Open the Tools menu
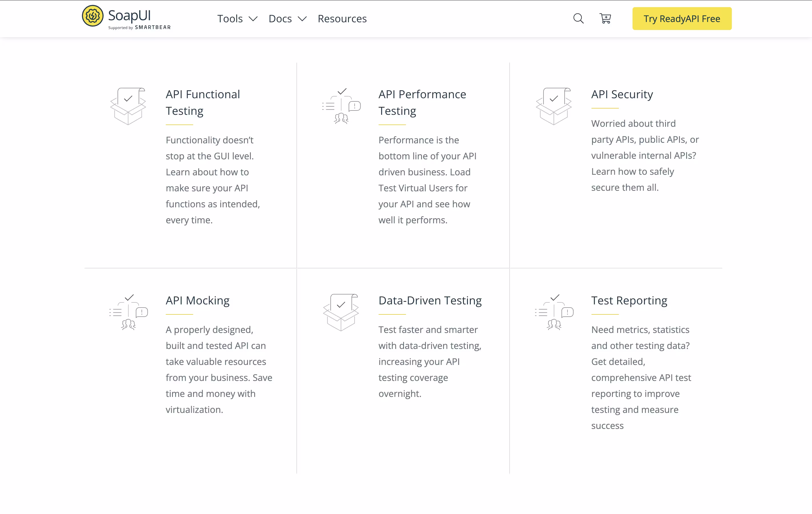The width and height of the screenshot is (812, 514). 230,19
